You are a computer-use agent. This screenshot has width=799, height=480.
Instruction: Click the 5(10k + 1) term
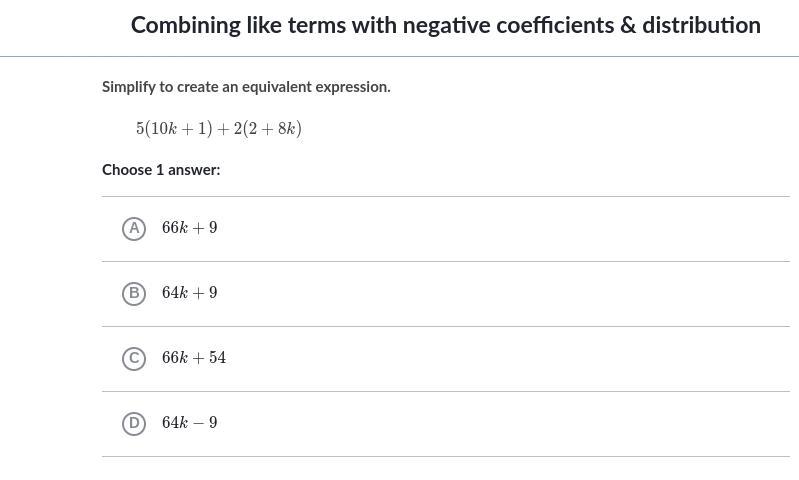(174, 128)
